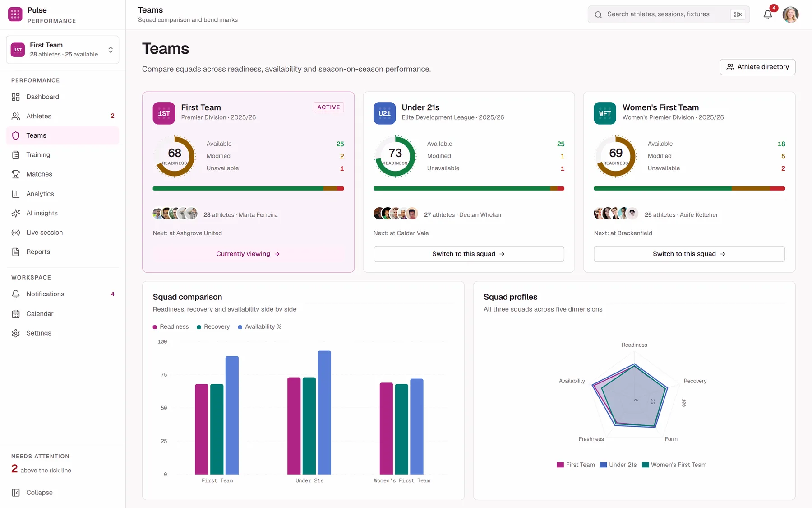Toggle the Readiness legend series
812x508 pixels.
click(171, 327)
